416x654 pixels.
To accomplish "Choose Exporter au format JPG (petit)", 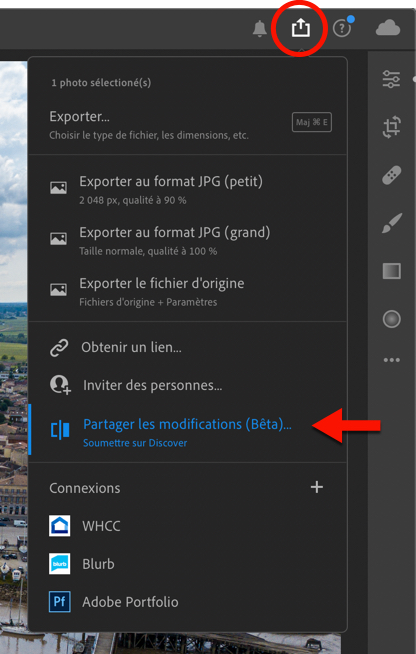I will click(x=188, y=189).
